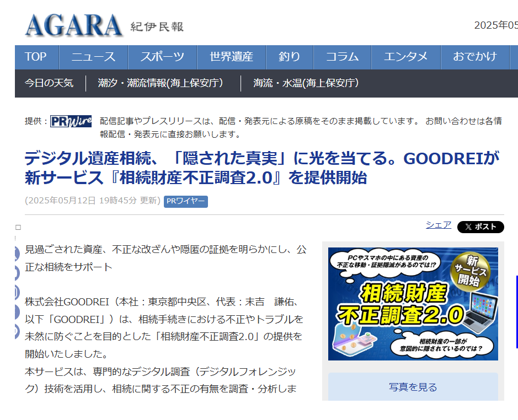Viewport: 518px width, 420px height.
Task: Switch to the コラム section
Action: (x=342, y=57)
